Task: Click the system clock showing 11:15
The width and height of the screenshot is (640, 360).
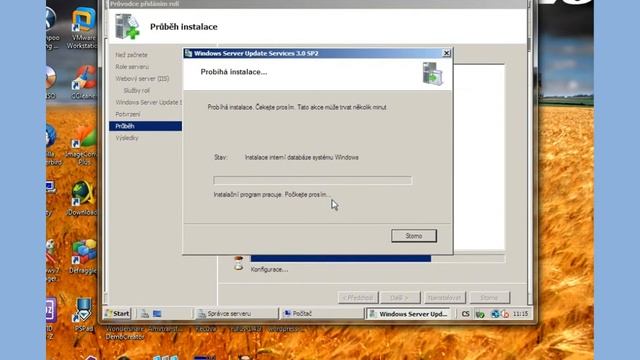Action: [520, 313]
